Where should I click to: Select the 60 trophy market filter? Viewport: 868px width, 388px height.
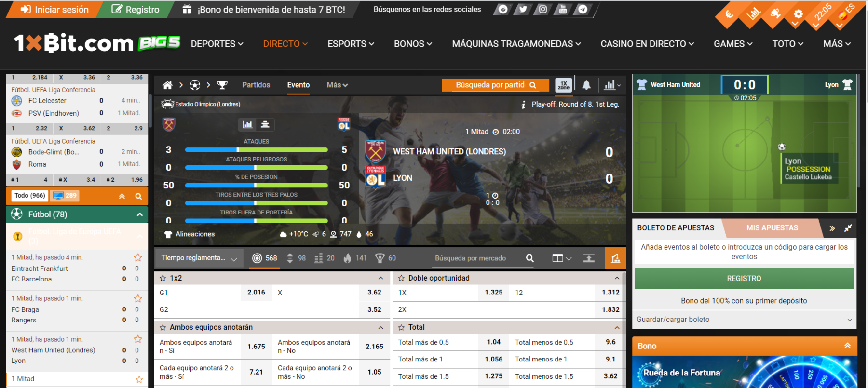point(386,258)
